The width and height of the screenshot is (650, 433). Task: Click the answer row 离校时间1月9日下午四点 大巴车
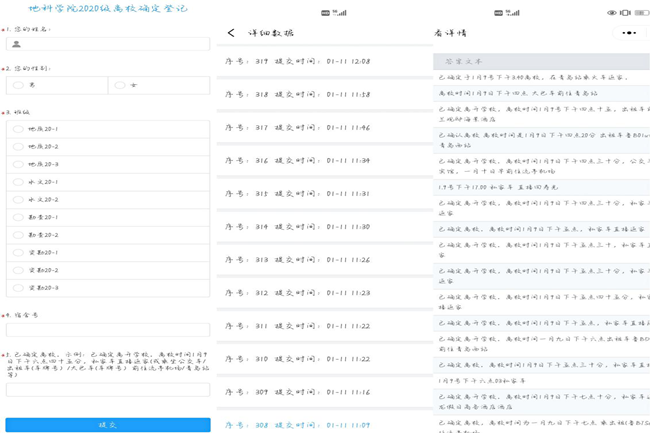tap(541, 93)
